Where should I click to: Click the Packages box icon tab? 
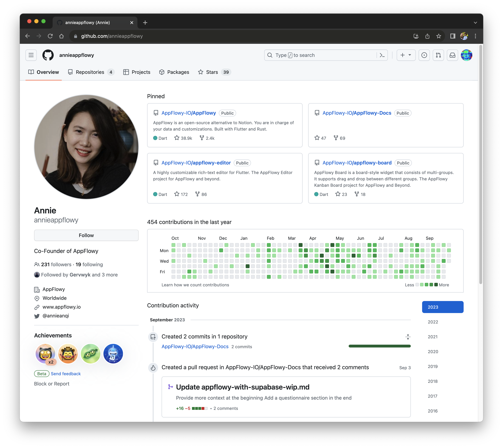162,72
